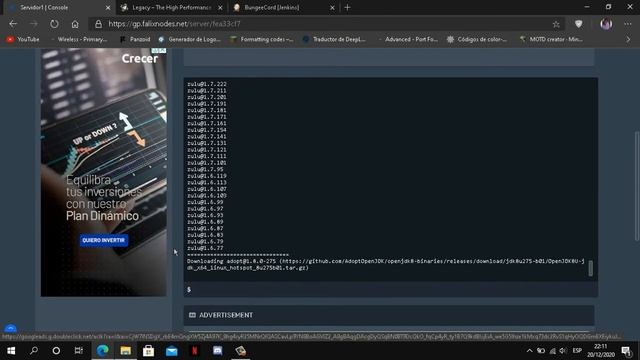Show hidden system tray icons
The width and height of the screenshot is (640, 360).
pyautogui.click(x=529, y=351)
